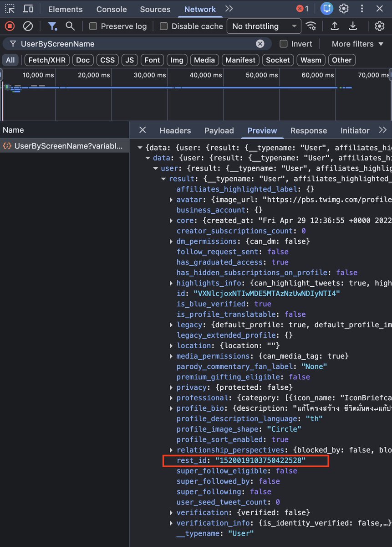
Task: Clear the network log
Action: [28, 26]
